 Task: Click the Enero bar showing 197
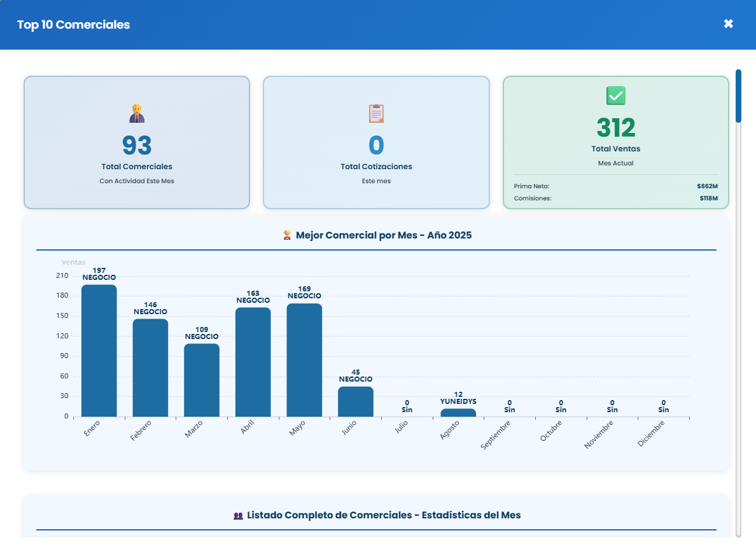click(x=99, y=350)
